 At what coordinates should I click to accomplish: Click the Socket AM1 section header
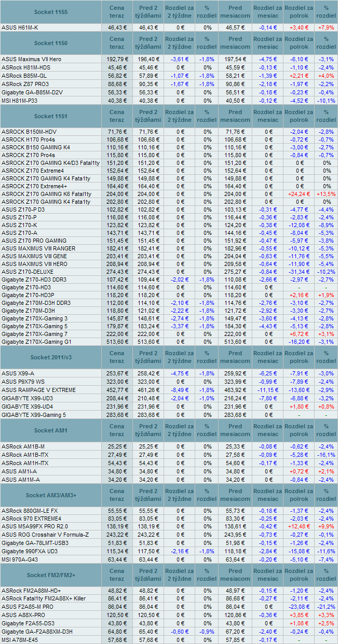click(50, 430)
